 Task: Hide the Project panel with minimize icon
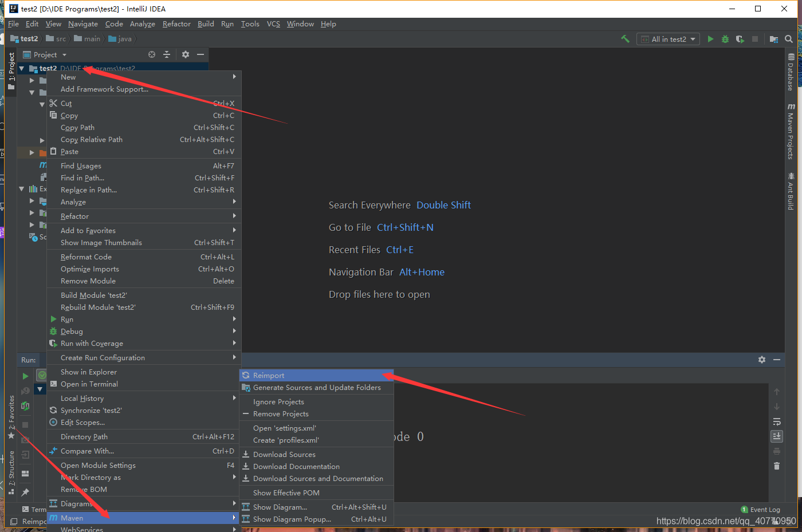tap(200, 54)
